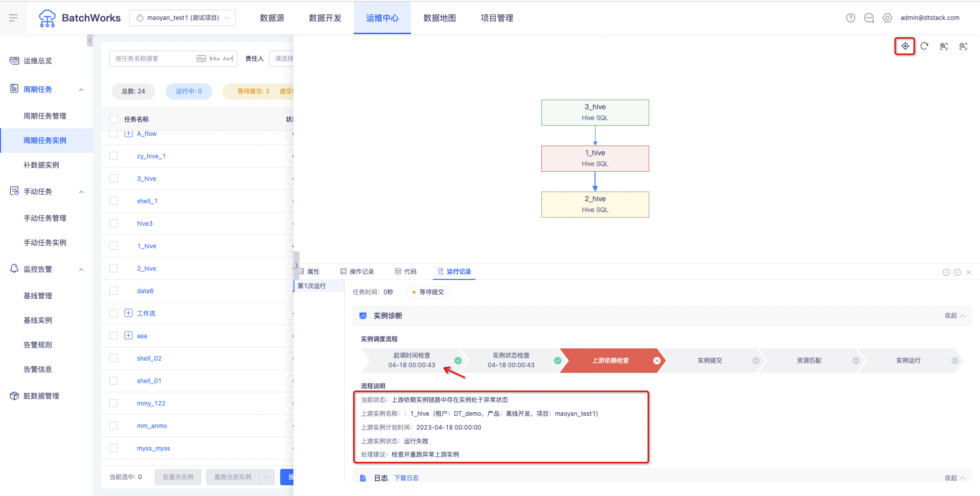Click the panel expand down-arrow icon
The image size is (980, 496).
click(958, 272)
